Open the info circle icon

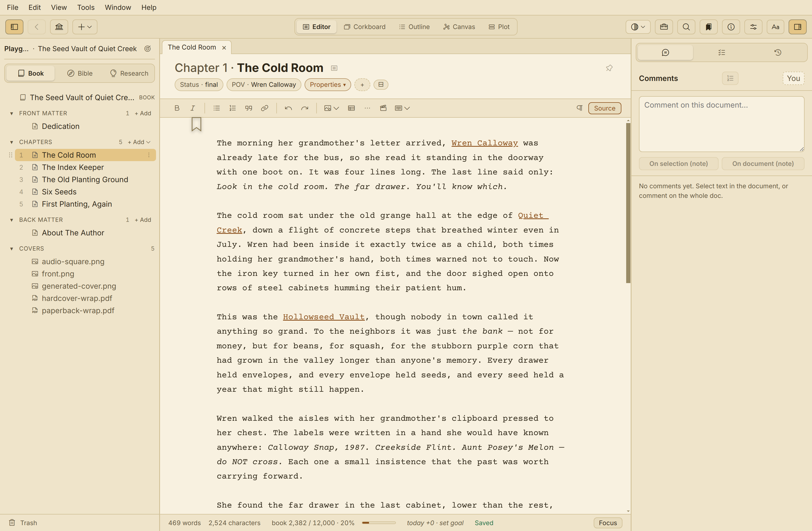731,27
